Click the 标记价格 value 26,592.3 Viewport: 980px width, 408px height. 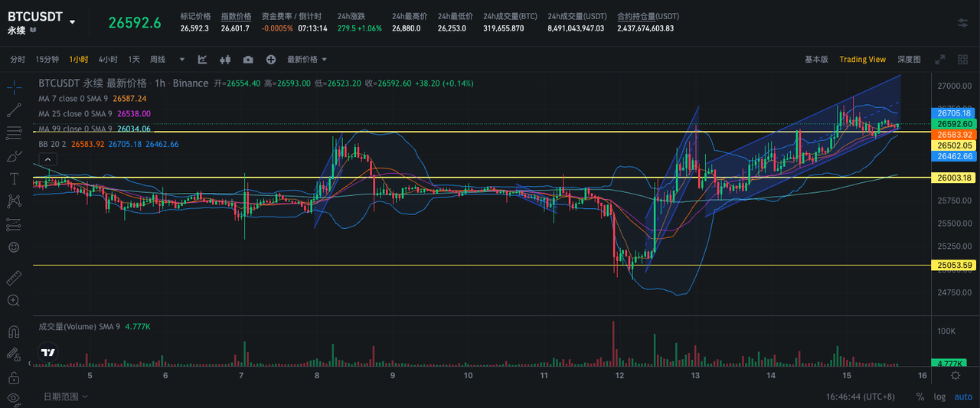(194, 28)
